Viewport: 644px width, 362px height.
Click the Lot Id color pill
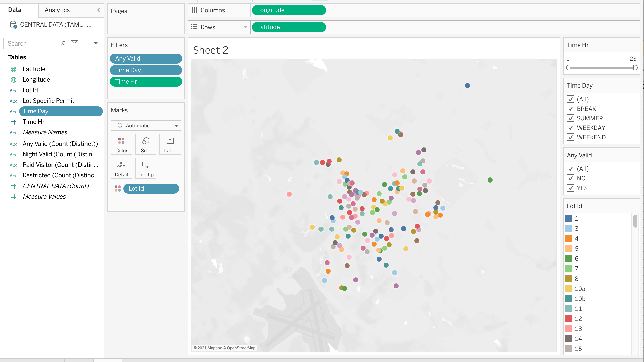pyautogui.click(x=151, y=189)
